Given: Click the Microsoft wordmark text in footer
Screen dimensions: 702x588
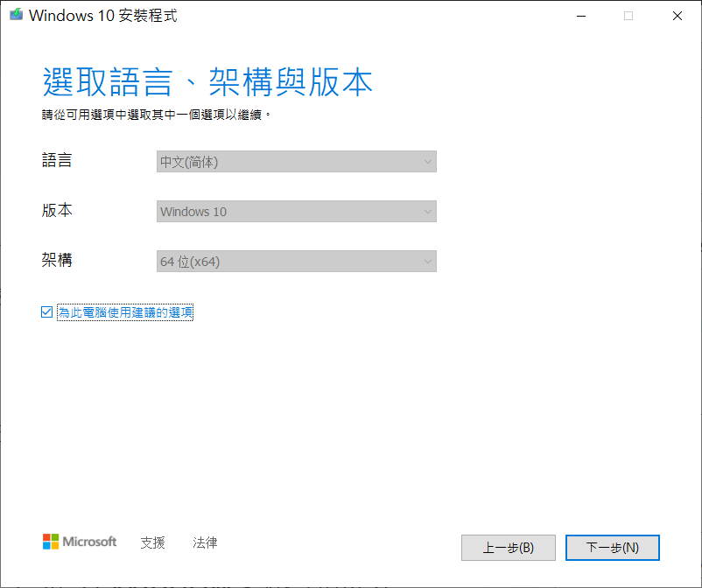Looking at the screenshot, I should tap(89, 542).
